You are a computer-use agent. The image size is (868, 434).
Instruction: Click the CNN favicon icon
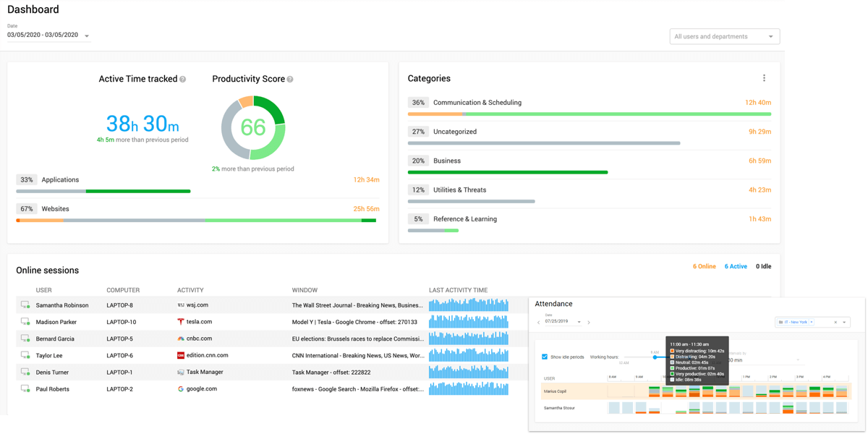181,356
